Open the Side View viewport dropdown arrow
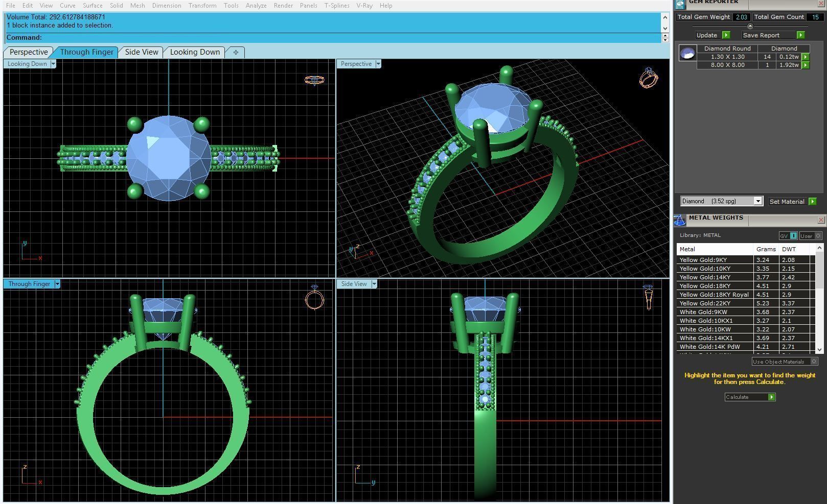This screenshot has height=504, width=827. (x=374, y=284)
